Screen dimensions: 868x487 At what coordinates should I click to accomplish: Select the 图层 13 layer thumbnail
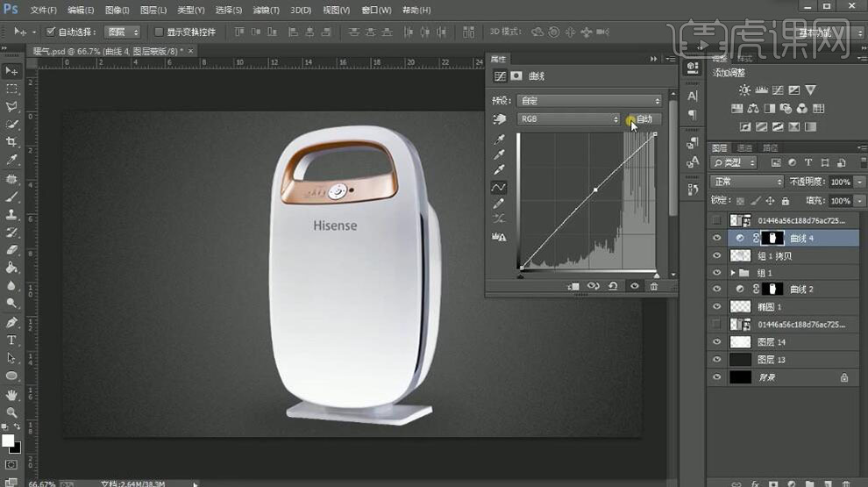point(740,360)
